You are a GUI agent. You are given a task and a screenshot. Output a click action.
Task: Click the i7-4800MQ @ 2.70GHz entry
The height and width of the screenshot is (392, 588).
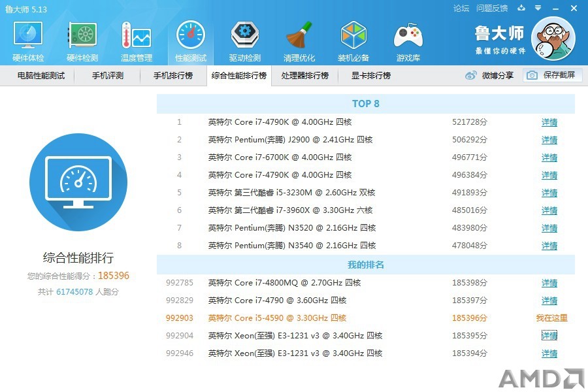[x=284, y=283]
